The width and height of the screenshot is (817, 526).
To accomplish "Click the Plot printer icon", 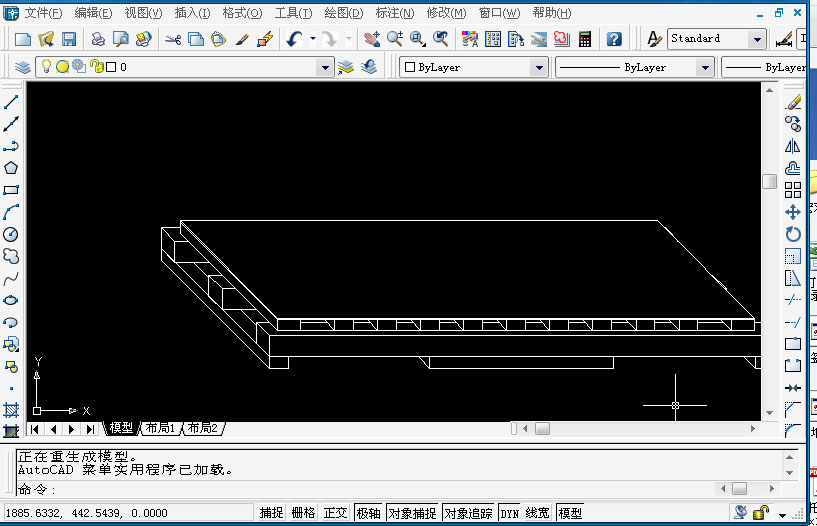I will pos(98,39).
